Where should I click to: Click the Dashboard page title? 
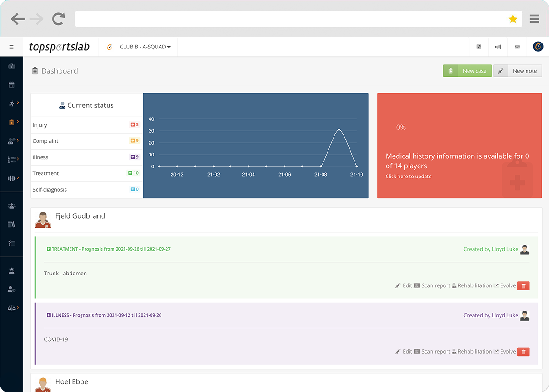(59, 71)
